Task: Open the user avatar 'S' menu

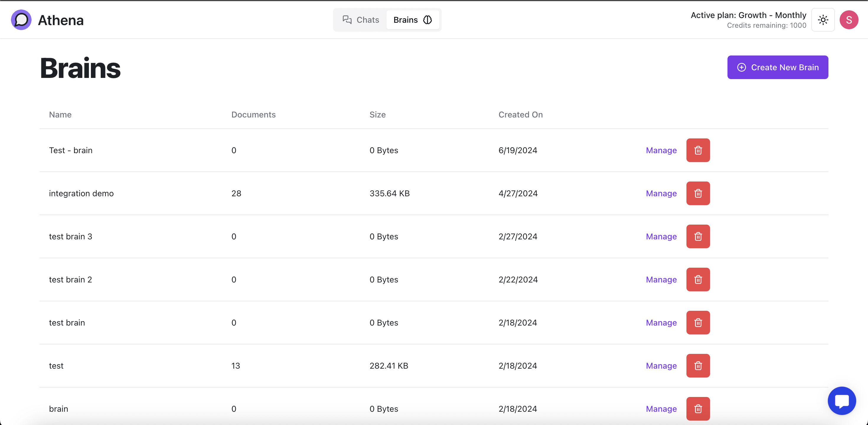Action: (x=849, y=20)
